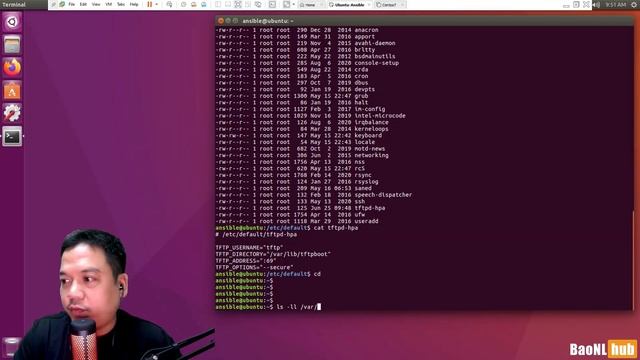The image size is (640, 360).
Task: Open the VM menu
Action: pyautogui.click(x=109, y=4)
